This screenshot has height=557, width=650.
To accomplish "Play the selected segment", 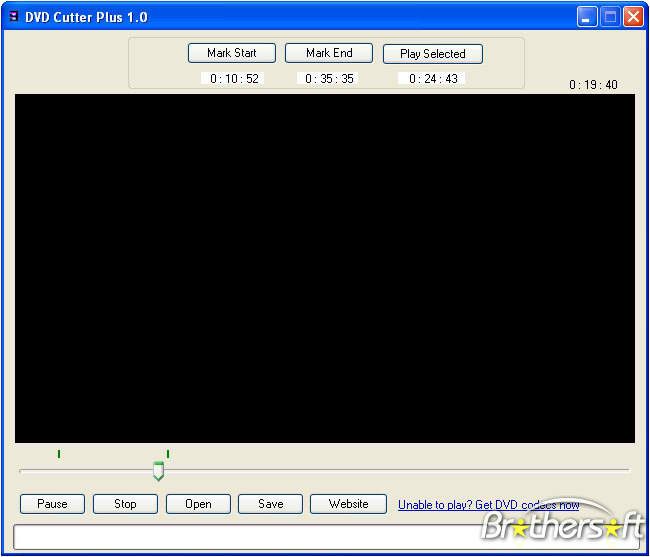I will point(433,54).
